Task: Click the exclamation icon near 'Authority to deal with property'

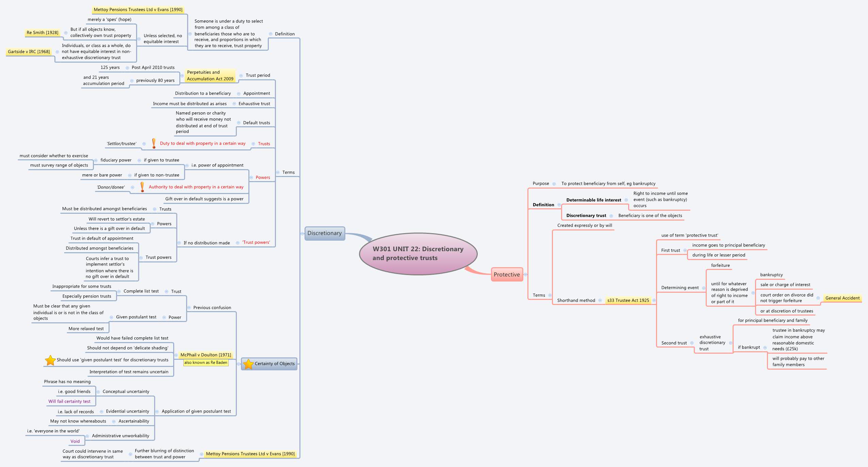Action: pos(143,187)
